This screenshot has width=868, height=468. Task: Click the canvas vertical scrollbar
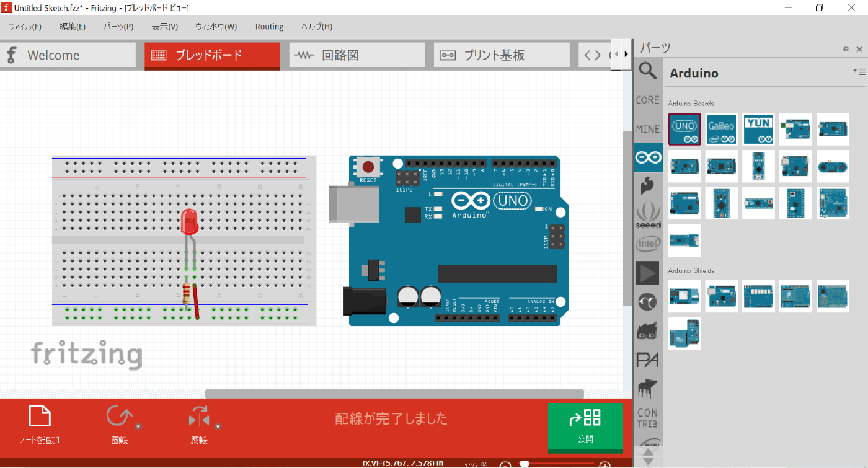[x=627, y=217]
